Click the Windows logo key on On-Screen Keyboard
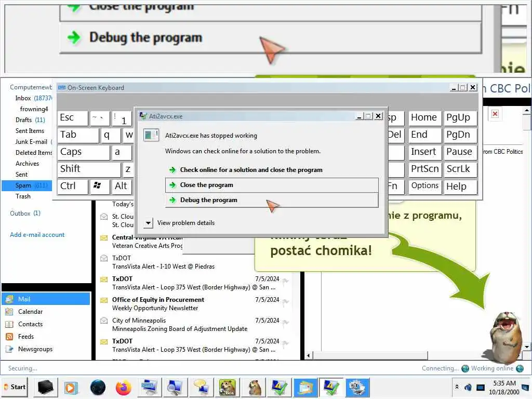This screenshot has height=399, width=532. pos(99,187)
